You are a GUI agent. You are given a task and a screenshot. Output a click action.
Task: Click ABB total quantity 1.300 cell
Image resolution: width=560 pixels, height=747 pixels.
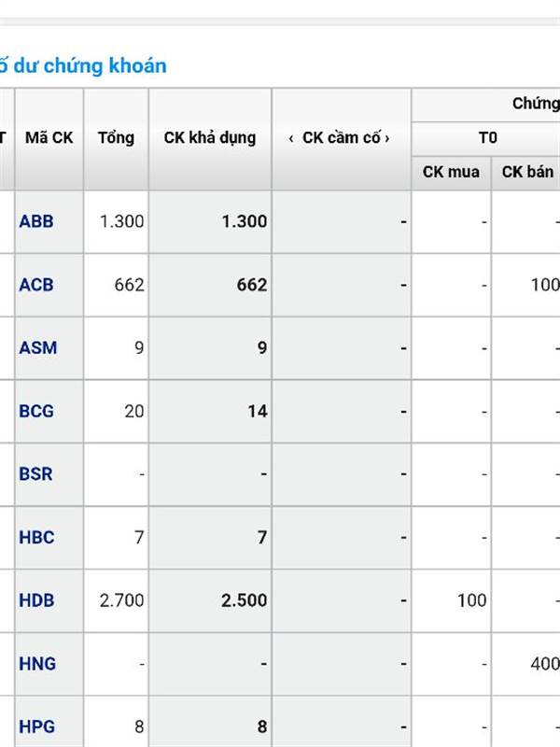click(121, 221)
